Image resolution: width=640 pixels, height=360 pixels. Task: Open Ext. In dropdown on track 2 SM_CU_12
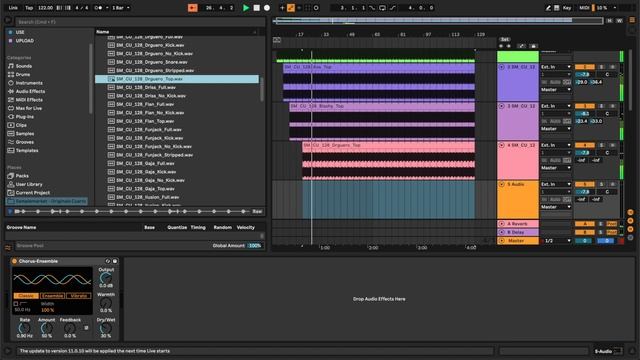556,67
